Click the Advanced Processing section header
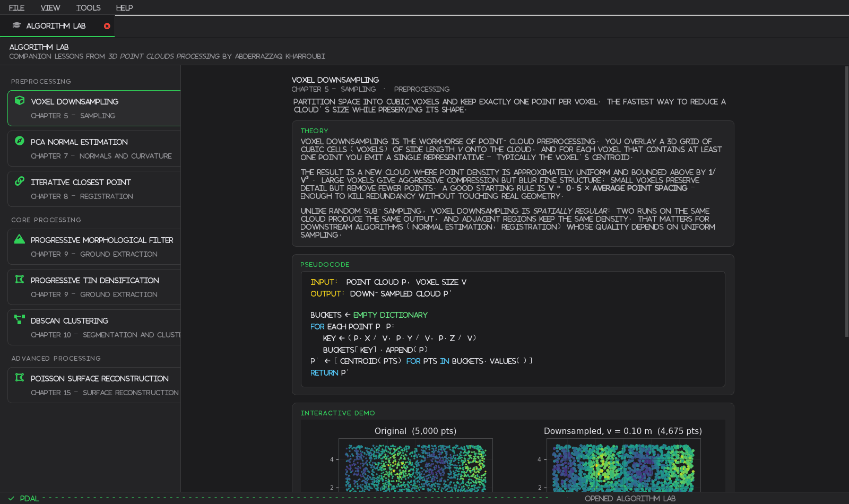 (56, 359)
